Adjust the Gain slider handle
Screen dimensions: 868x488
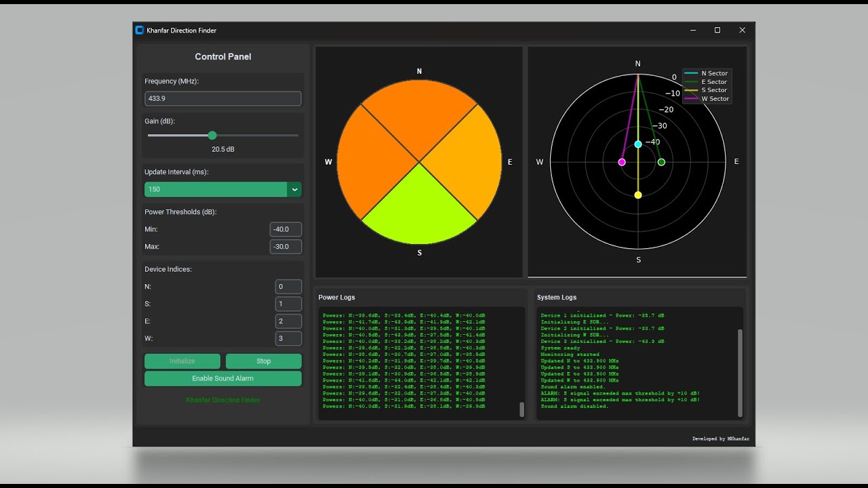[212, 136]
